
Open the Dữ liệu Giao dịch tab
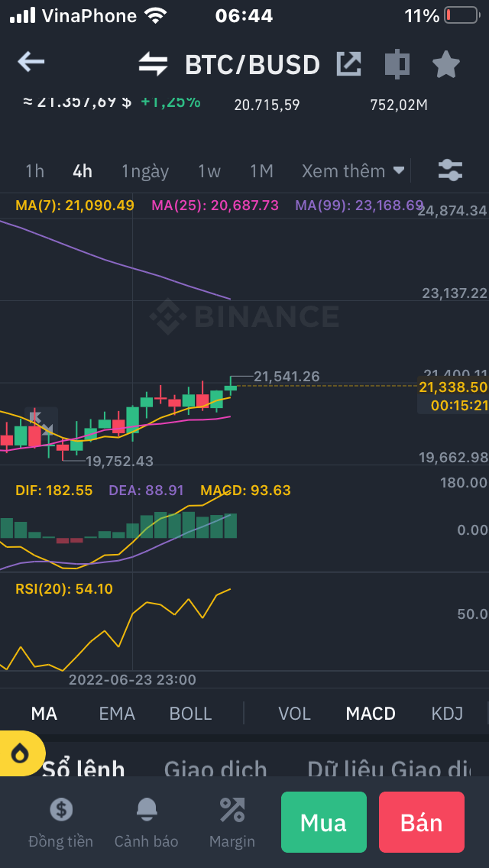click(x=389, y=769)
